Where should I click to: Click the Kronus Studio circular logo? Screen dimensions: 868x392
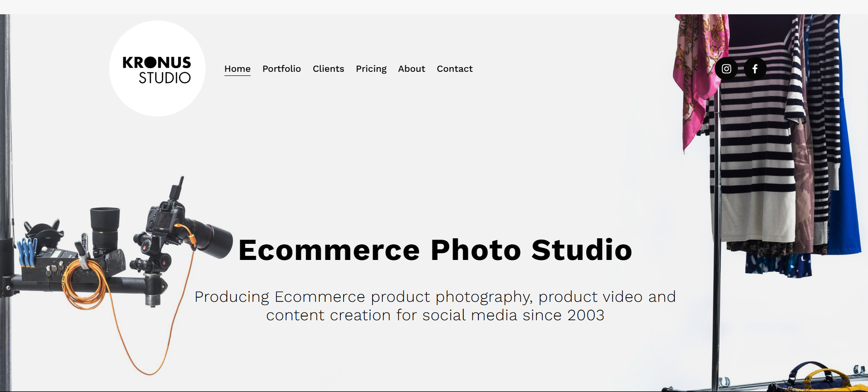click(x=157, y=69)
